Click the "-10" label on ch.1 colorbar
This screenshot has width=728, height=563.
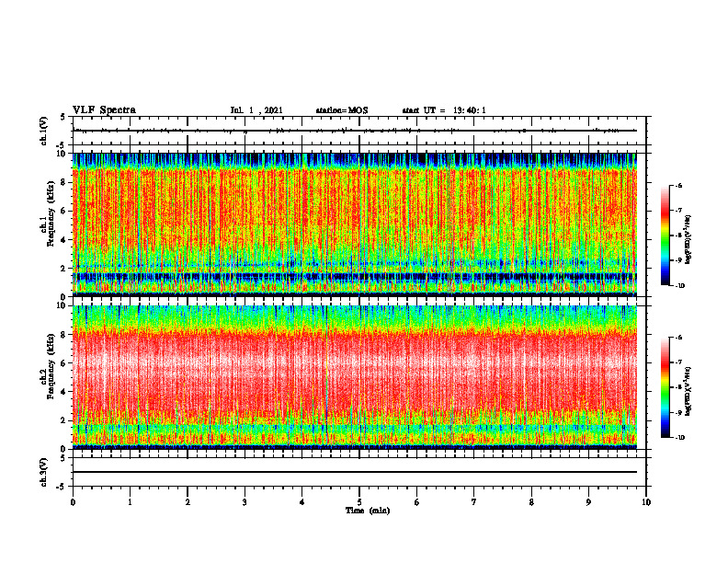tap(679, 286)
